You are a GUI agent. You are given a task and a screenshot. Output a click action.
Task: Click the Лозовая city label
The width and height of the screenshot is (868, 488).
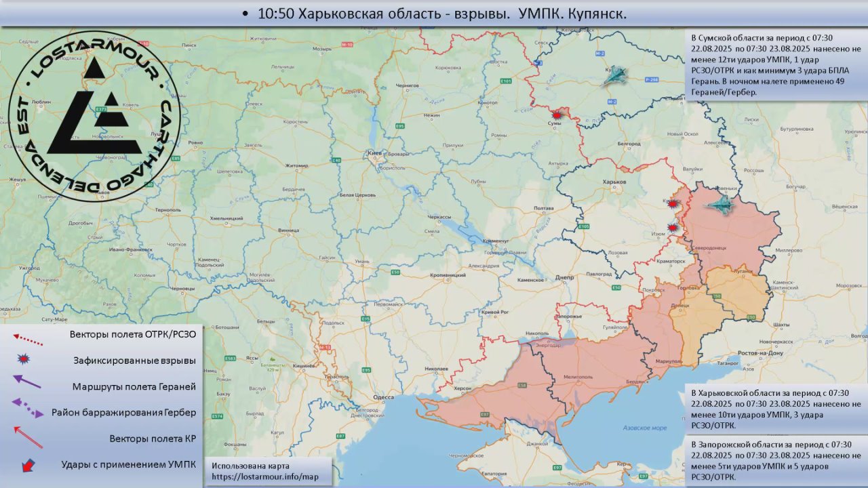coord(618,252)
